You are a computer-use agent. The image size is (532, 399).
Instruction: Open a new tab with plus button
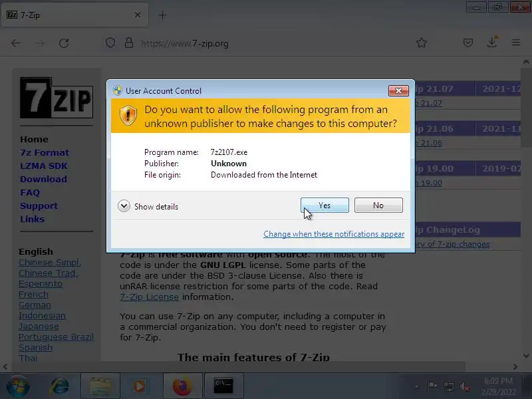(x=163, y=15)
